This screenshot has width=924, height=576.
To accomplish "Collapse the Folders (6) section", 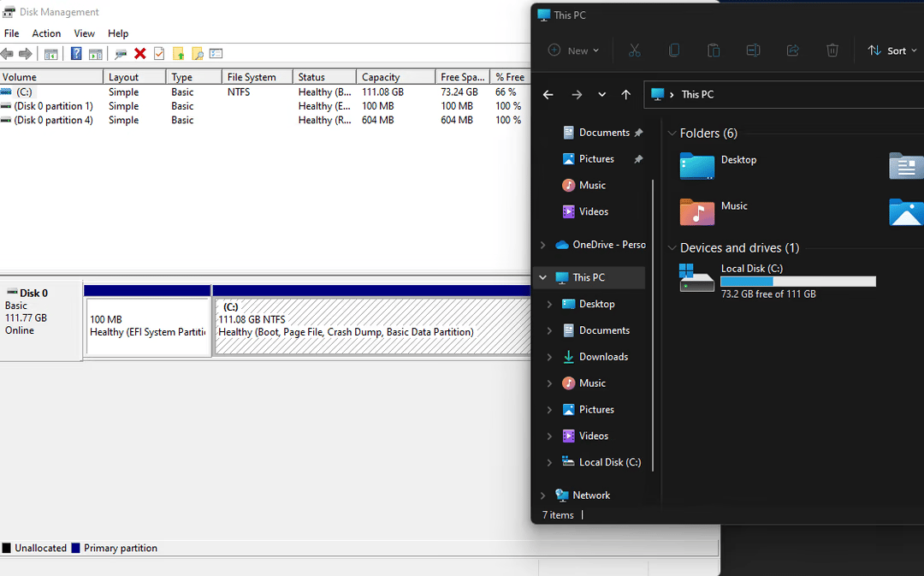I will click(x=672, y=134).
